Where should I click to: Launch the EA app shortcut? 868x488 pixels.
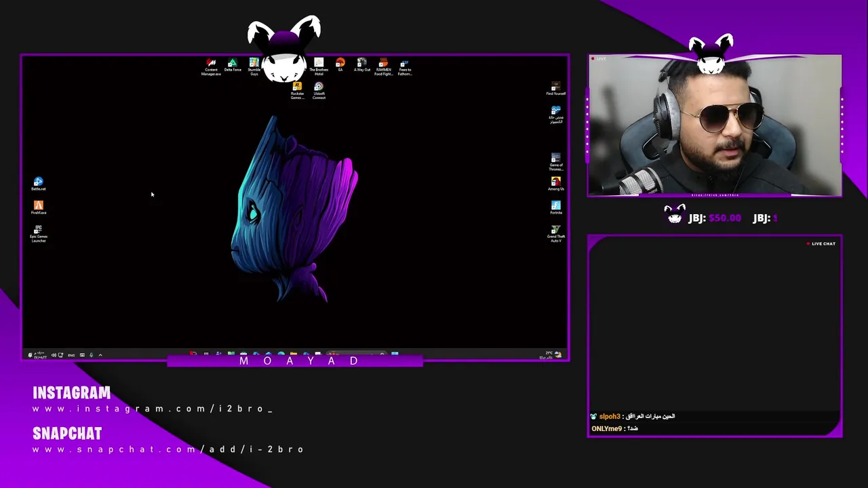pyautogui.click(x=340, y=65)
